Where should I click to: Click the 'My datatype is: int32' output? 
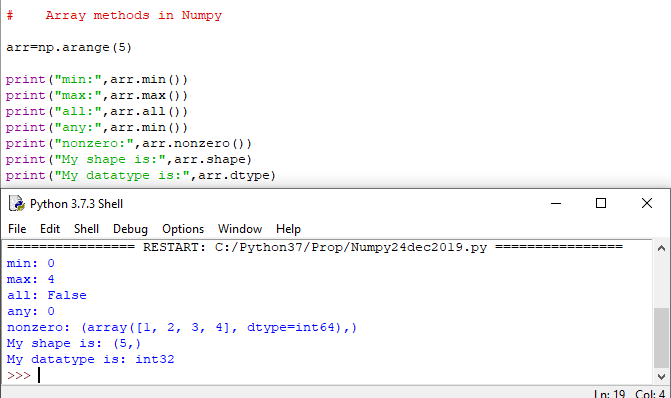[91, 359]
